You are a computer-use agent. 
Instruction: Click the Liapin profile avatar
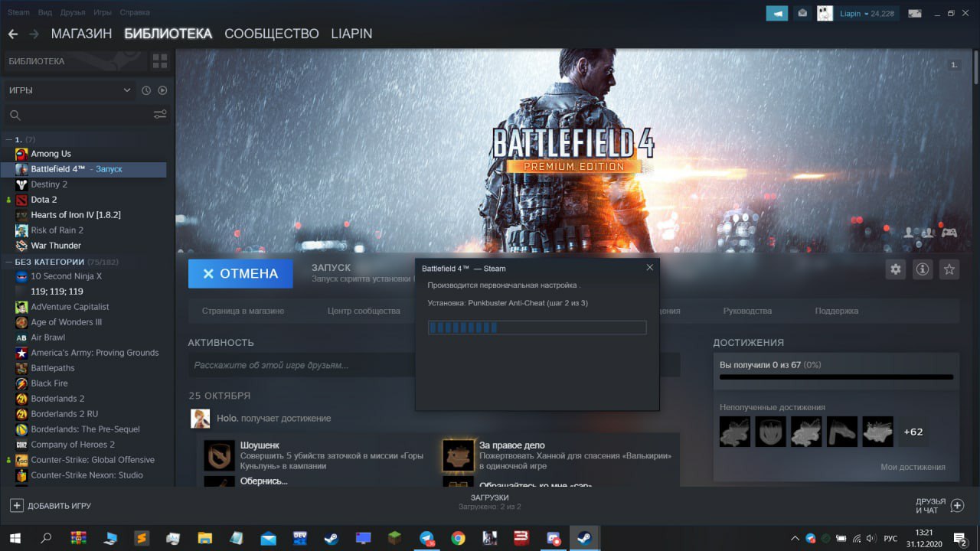[x=825, y=13]
